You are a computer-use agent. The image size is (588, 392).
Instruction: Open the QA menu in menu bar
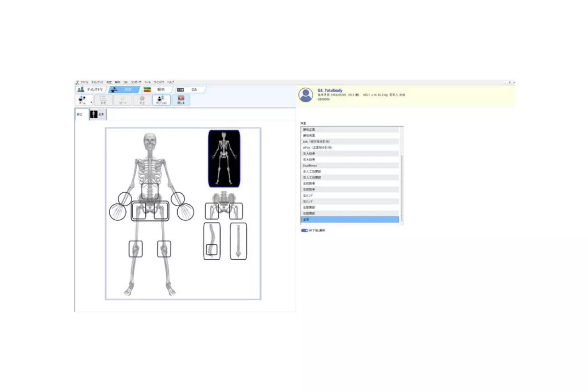tap(125, 82)
